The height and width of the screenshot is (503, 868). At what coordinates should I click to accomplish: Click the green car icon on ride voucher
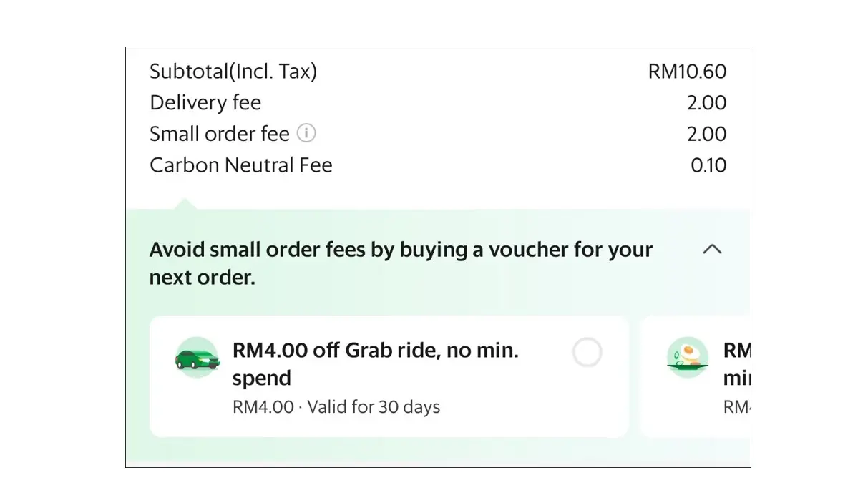[197, 358]
